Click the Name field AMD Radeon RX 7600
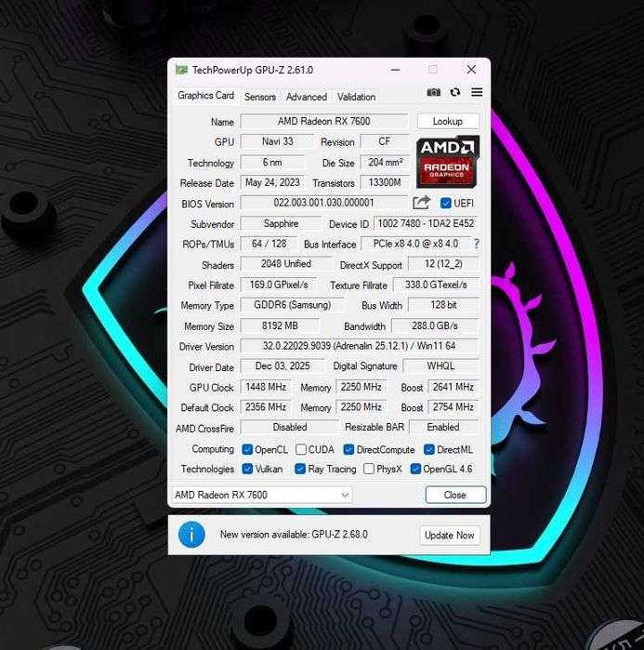 (324, 121)
